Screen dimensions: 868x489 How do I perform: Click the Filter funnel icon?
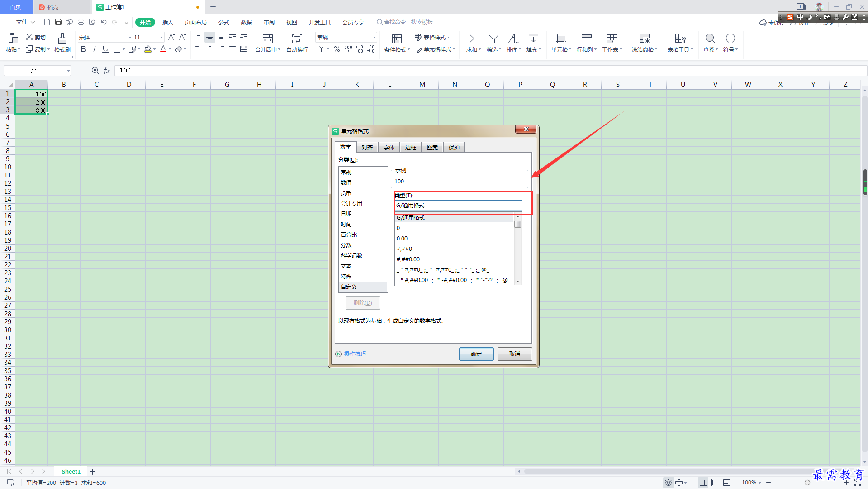pos(493,38)
